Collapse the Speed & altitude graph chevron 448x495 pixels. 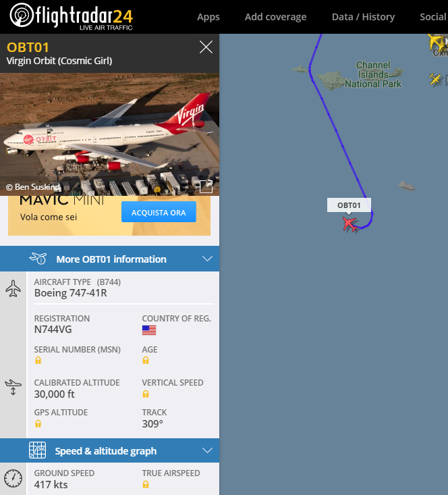click(207, 450)
